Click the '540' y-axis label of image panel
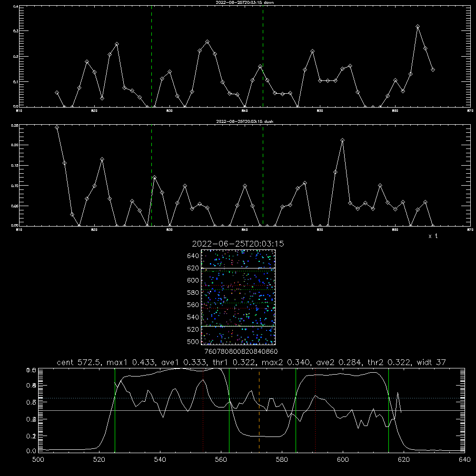The height and width of the screenshot is (476, 476). (193, 317)
